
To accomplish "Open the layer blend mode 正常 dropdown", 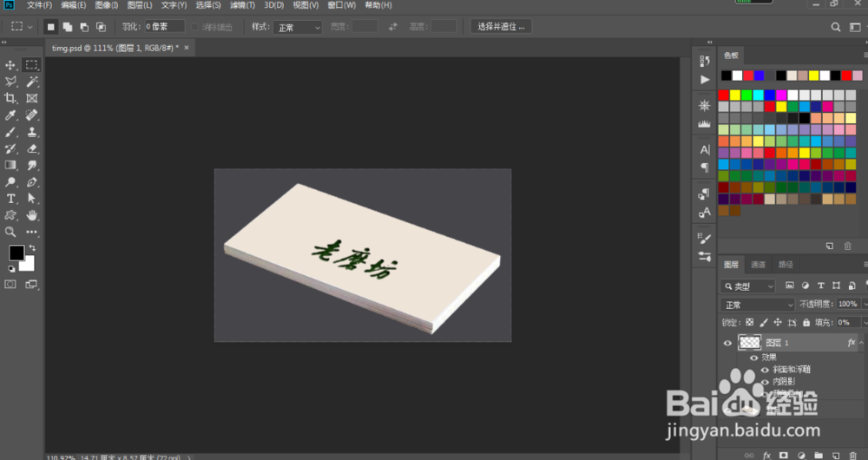I will (757, 305).
